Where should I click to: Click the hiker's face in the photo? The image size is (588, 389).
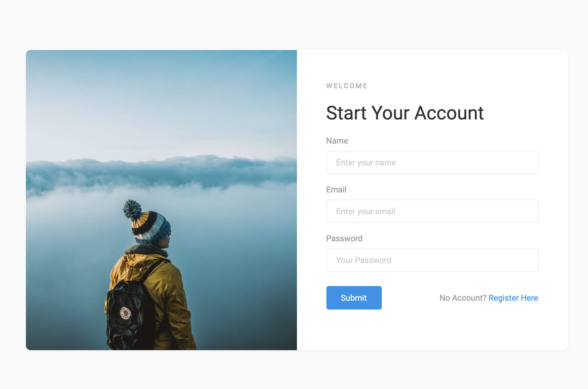click(166, 240)
